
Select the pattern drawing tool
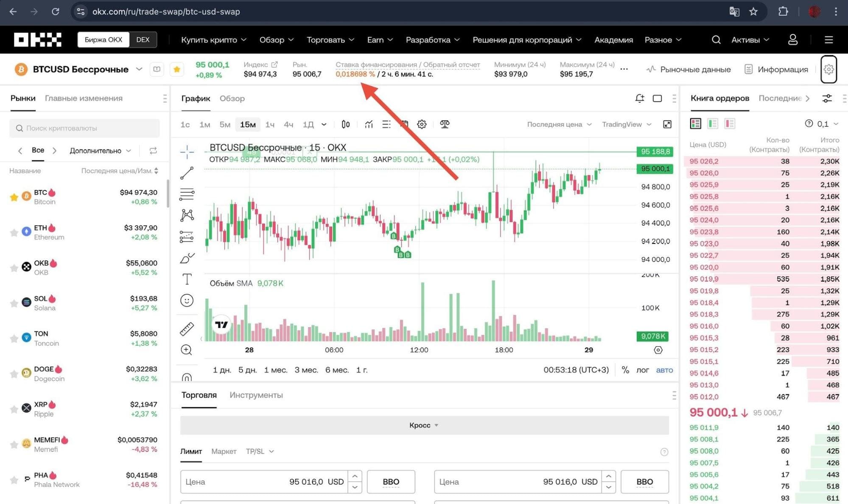(x=187, y=215)
